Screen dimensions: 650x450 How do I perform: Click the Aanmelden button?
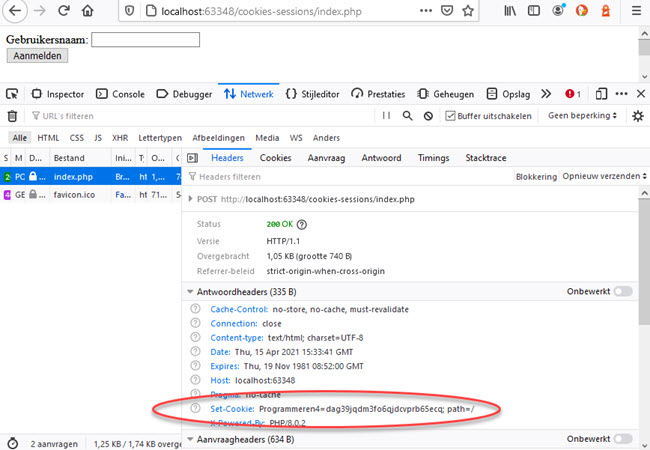[37, 56]
